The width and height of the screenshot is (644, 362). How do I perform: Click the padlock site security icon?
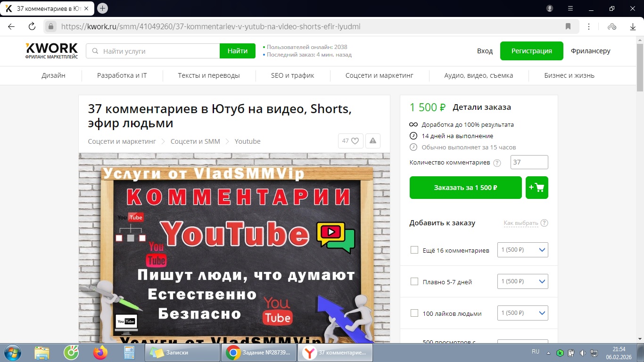pyautogui.click(x=51, y=26)
